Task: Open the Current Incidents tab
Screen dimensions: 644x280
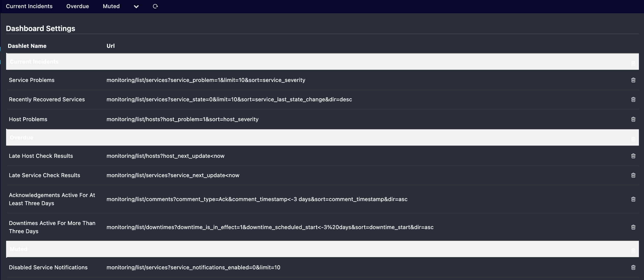Action: click(29, 6)
